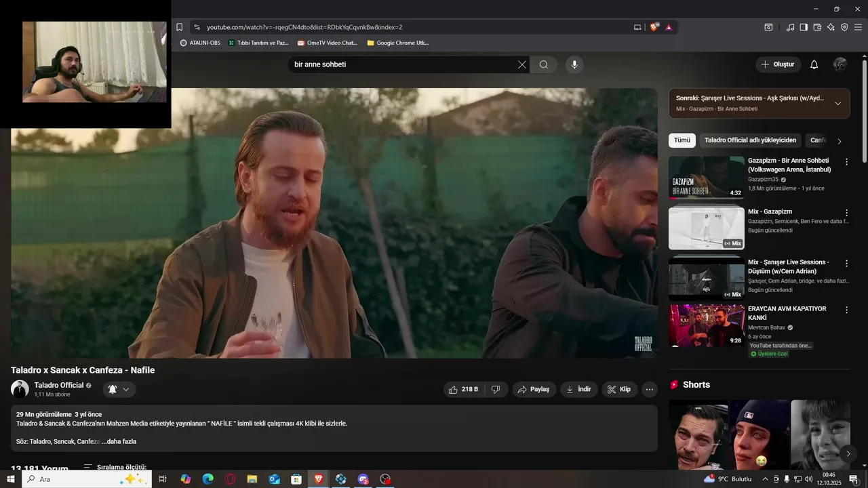Open Brave Shields lion icon
Viewport: 868px width, 488px height.
pos(654,27)
